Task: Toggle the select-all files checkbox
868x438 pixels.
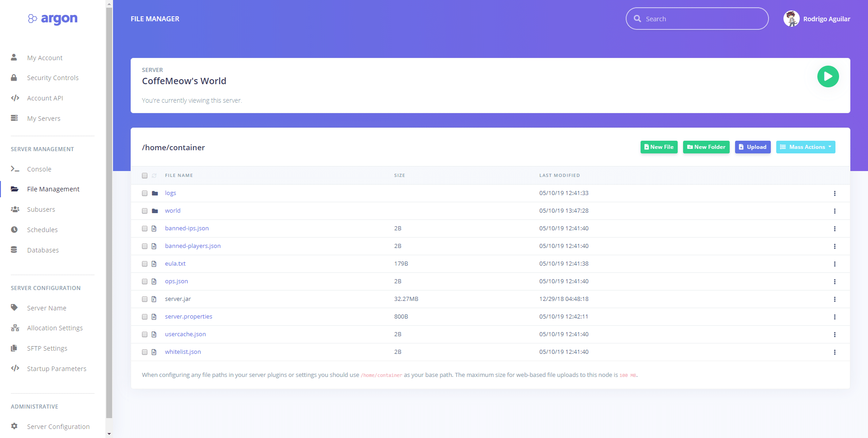Action: [145, 176]
